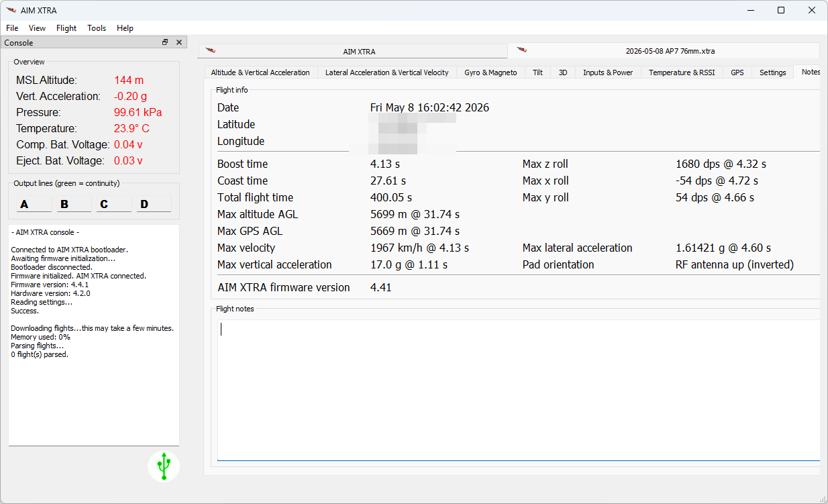Image resolution: width=828 pixels, height=504 pixels.
Task: Click the Total flight time value 400.05 s
Action: pos(391,197)
